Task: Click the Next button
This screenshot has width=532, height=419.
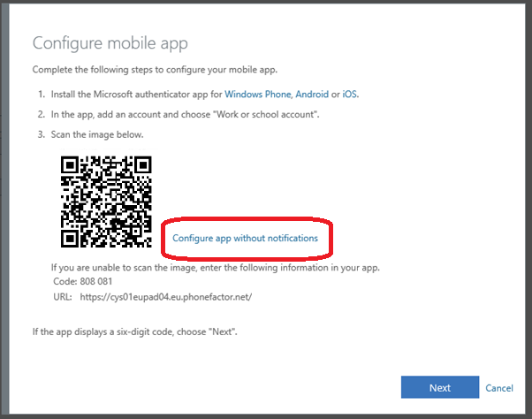Action: [440, 387]
